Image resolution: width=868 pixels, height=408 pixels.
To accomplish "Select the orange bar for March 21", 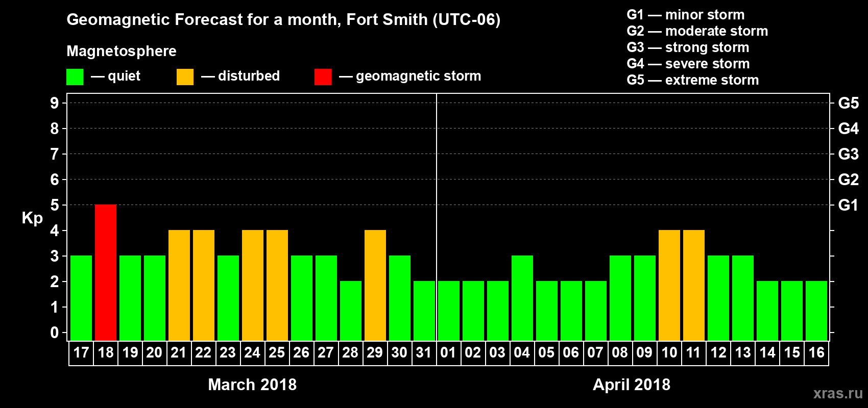I will 179,285.
